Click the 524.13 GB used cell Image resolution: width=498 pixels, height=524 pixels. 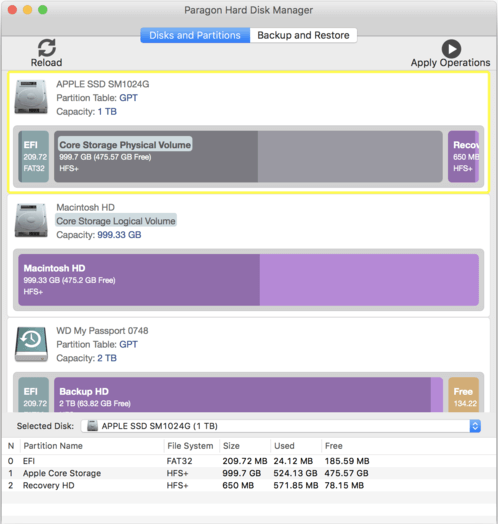point(295,473)
